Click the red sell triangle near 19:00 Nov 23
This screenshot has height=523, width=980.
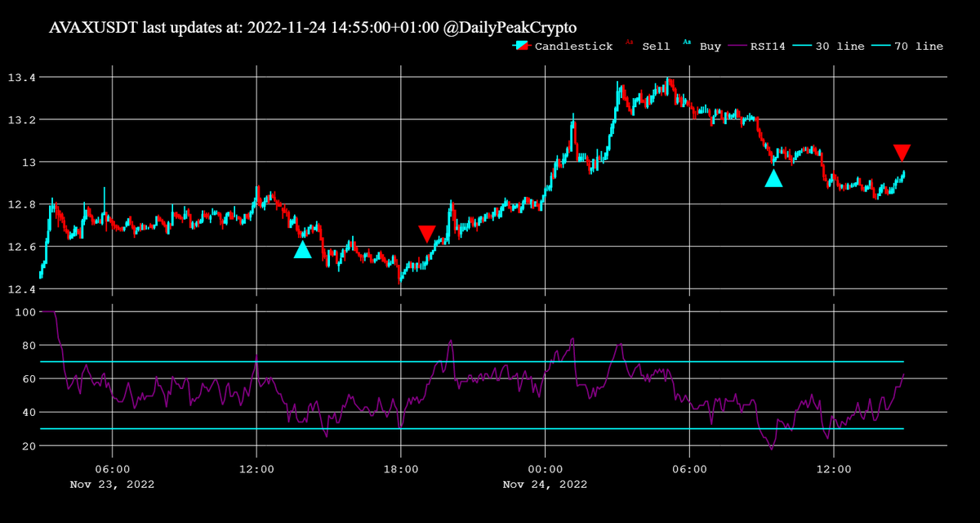426,234
